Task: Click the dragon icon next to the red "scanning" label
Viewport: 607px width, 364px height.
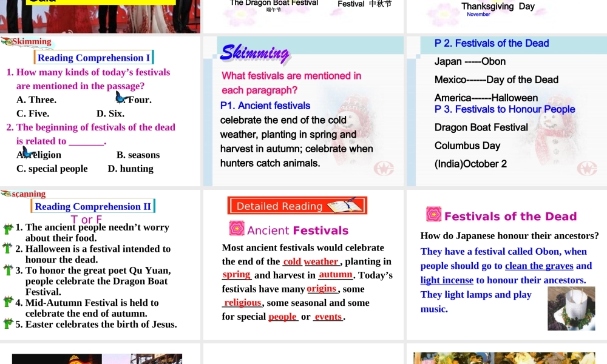Action: tap(6, 194)
